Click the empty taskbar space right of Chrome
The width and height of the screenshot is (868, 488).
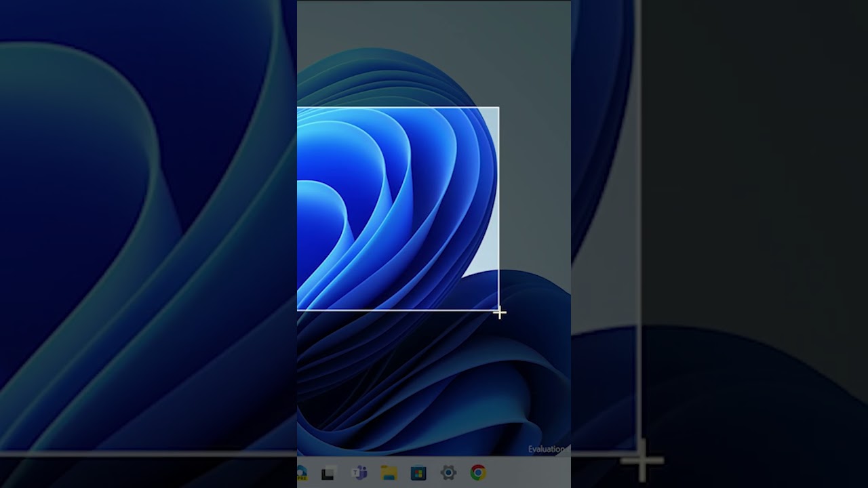(529, 472)
